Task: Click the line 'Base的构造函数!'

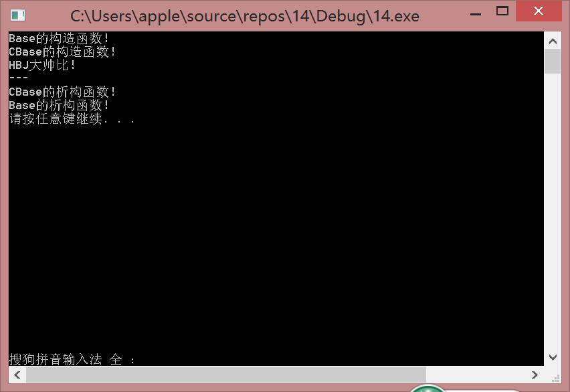Action: pyautogui.click(x=58, y=38)
